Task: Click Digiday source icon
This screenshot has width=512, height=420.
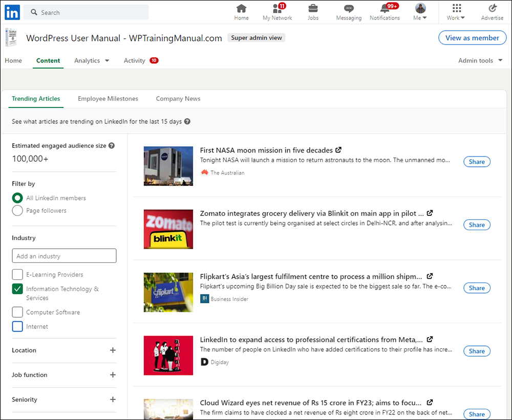Action: (204, 362)
